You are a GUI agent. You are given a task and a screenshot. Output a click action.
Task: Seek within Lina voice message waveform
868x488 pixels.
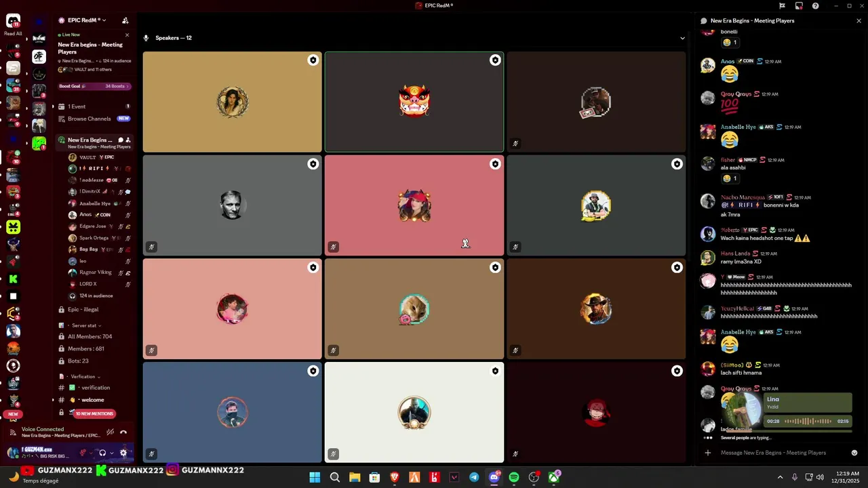[x=808, y=421]
